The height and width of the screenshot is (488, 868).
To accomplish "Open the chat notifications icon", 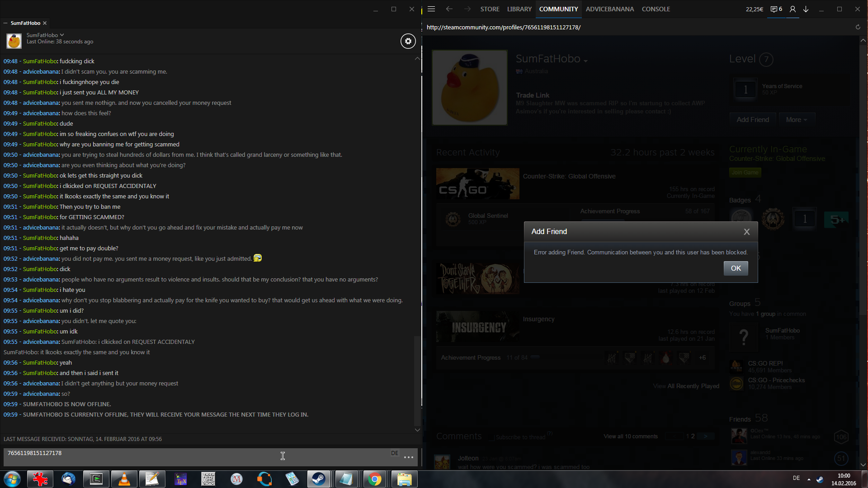I will (776, 9).
